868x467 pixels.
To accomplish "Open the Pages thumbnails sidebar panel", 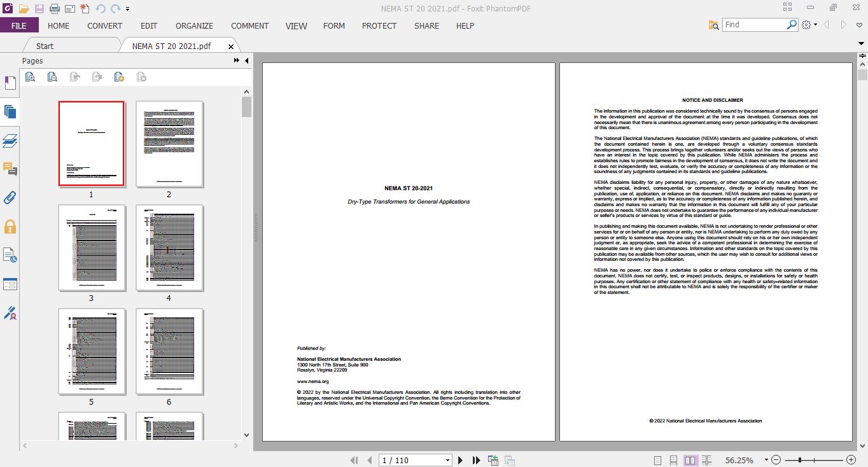I will [x=10, y=112].
